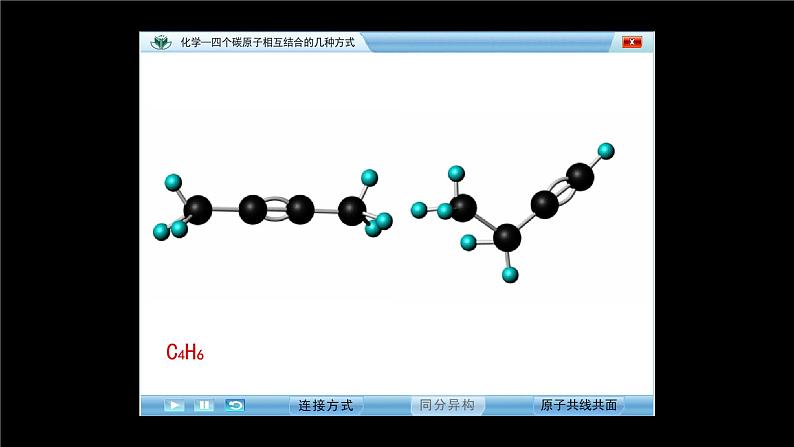Screen dimensions: 794x447
Task: Click the topmost hydrogen atom of right molecule
Action: (605, 151)
